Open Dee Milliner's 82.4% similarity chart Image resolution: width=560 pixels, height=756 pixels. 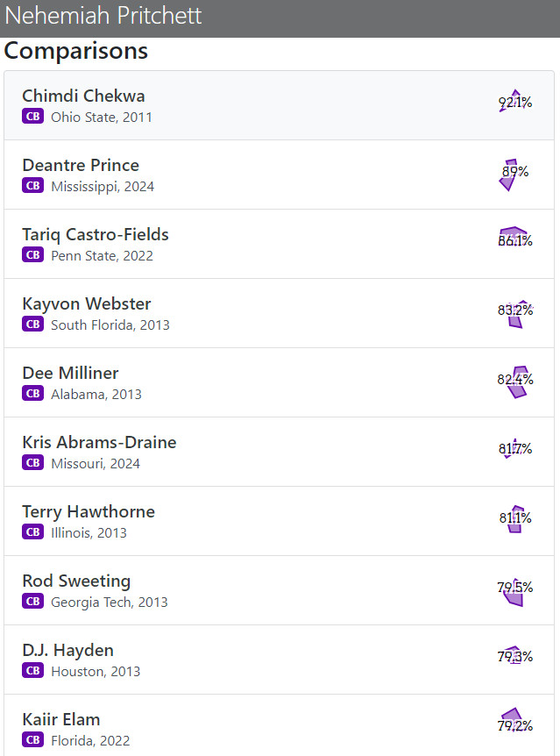point(515,380)
